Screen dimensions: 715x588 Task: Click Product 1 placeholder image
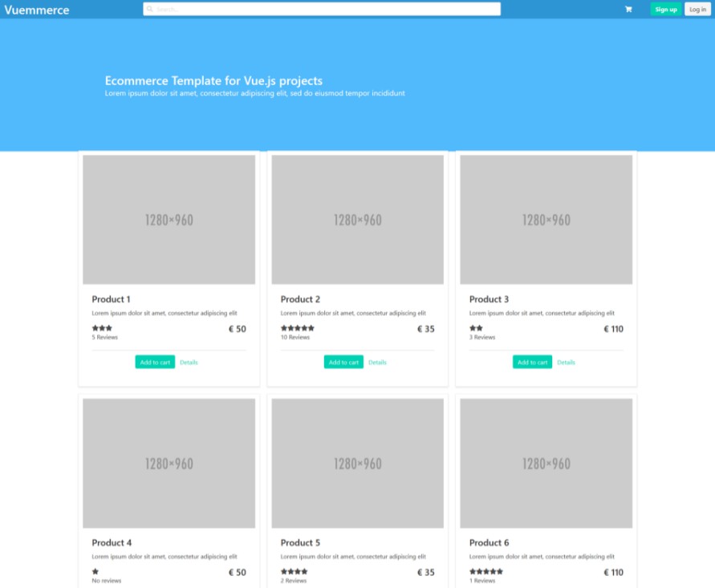tap(169, 220)
